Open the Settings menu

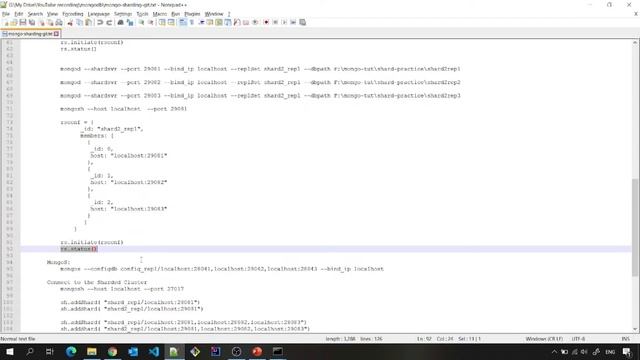click(x=123, y=14)
